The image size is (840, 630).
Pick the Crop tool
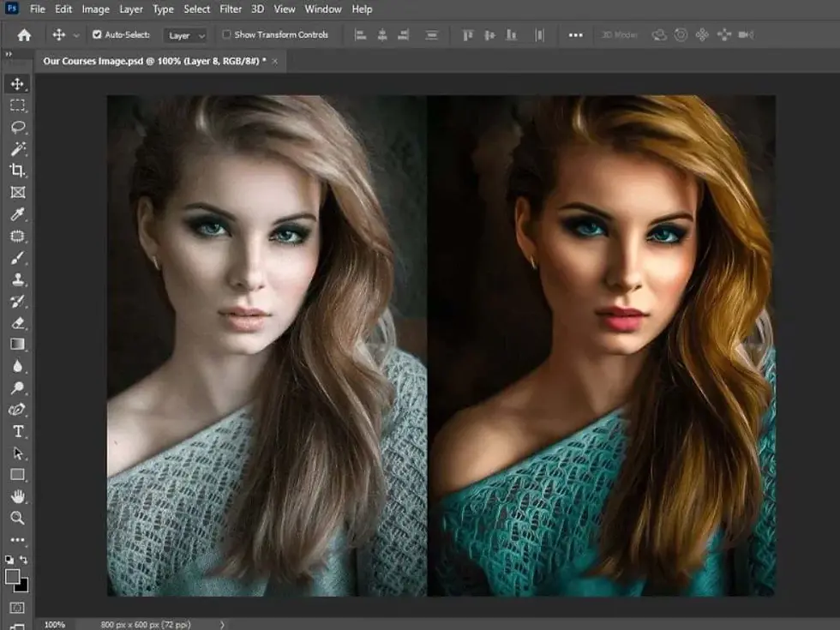(x=17, y=171)
